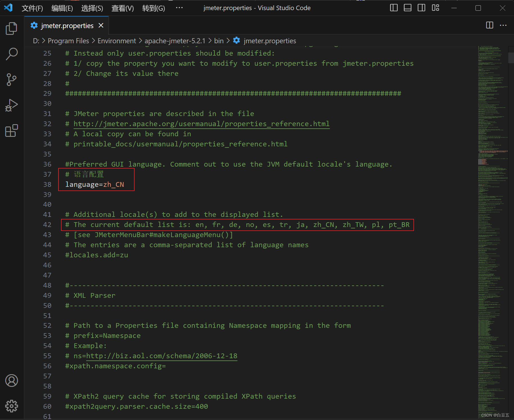Open editor More Actions ellipsis
Image resolution: width=514 pixels, height=420 pixels.
(503, 25)
